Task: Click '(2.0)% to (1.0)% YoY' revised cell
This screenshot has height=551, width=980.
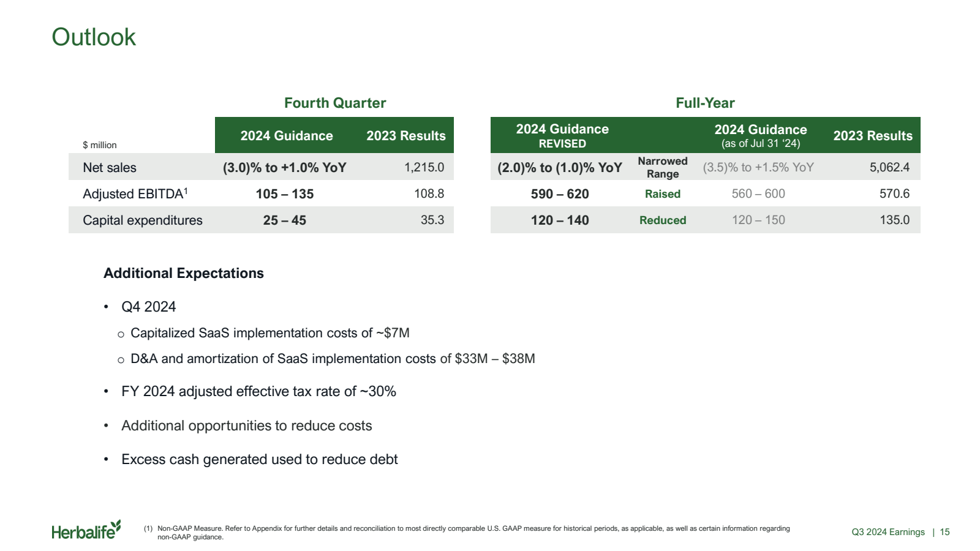Action: point(560,168)
